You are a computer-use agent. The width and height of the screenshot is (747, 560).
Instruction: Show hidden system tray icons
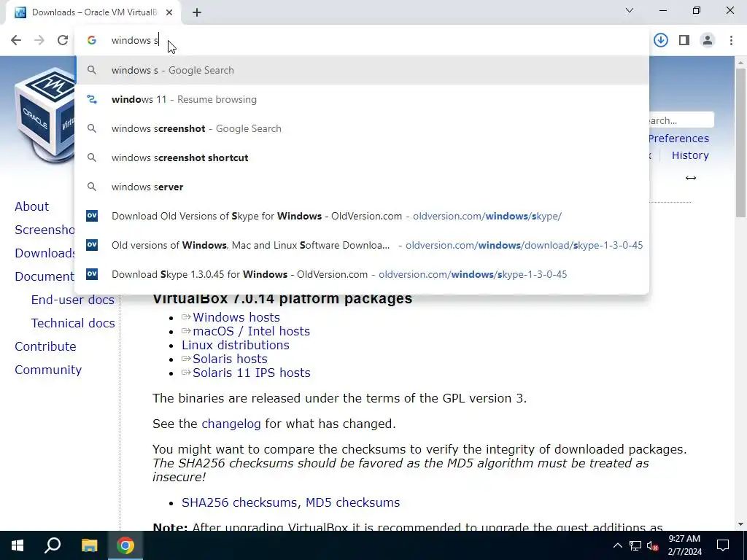(x=617, y=545)
